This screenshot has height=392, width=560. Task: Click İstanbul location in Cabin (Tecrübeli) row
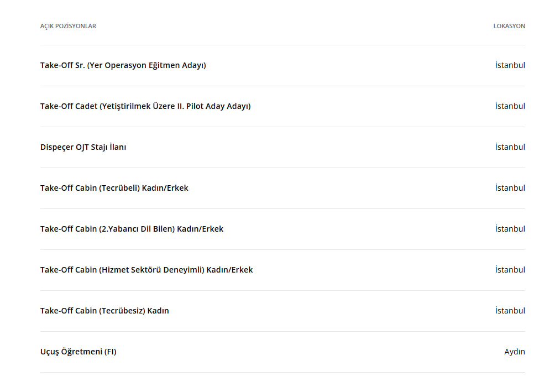click(x=510, y=188)
